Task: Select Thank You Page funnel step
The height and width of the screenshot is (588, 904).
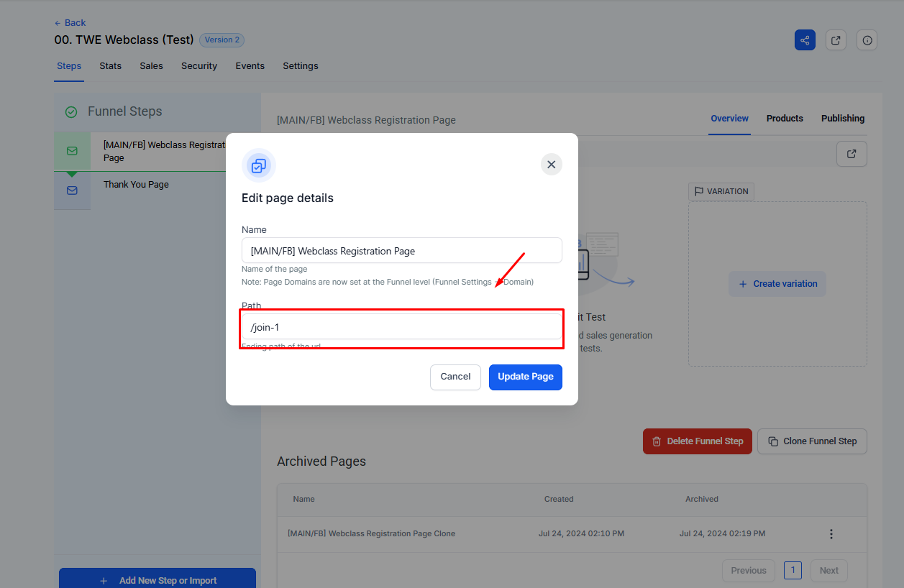Action: 136,185
